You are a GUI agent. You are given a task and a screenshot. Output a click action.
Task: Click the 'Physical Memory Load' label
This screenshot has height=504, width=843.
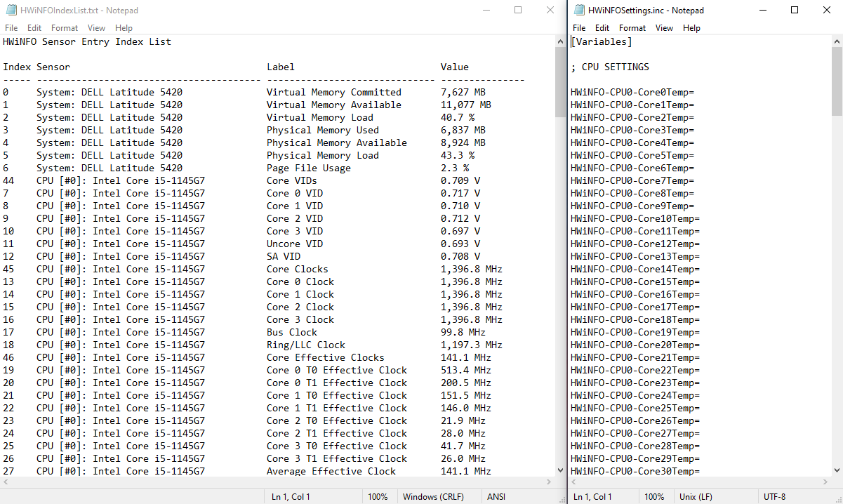tap(323, 155)
